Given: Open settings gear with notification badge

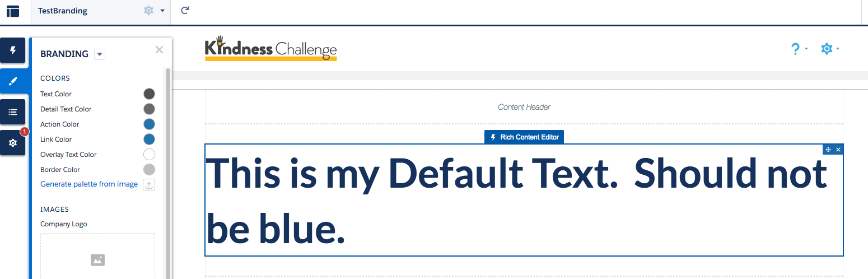Looking at the screenshot, I should pyautogui.click(x=13, y=143).
